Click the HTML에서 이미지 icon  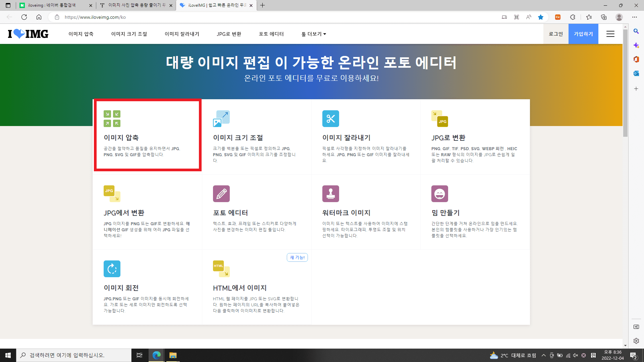pos(221,269)
